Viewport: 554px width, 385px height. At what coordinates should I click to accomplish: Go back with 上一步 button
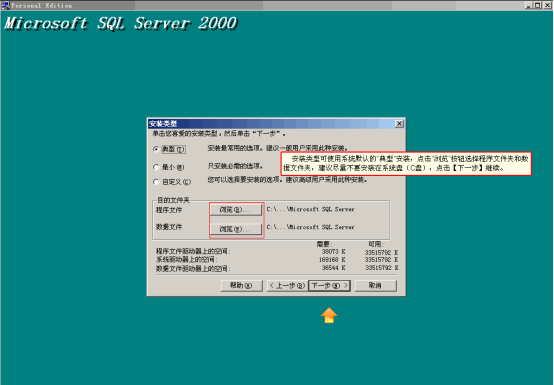[286, 285]
